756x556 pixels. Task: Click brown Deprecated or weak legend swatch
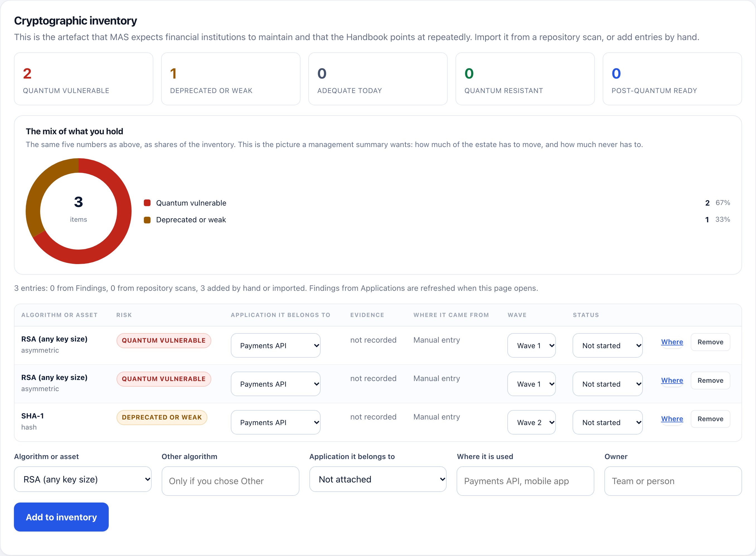pyautogui.click(x=147, y=220)
